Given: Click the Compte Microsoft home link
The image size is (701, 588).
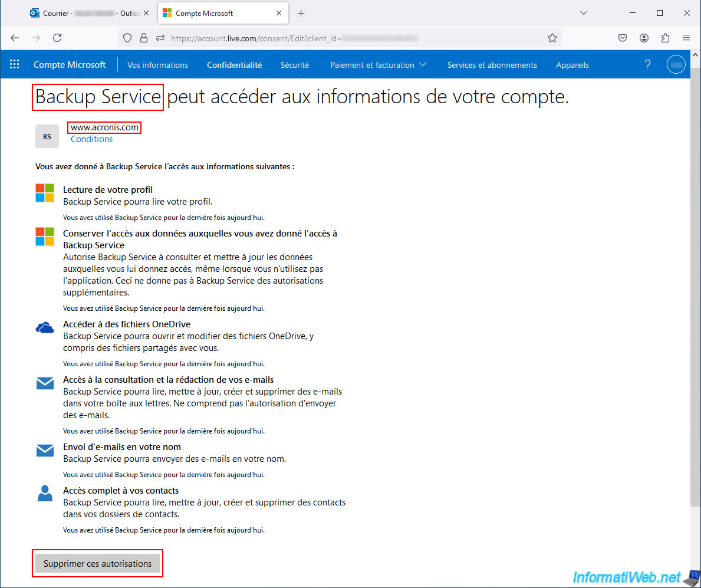Looking at the screenshot, I should tap(70, 64).
